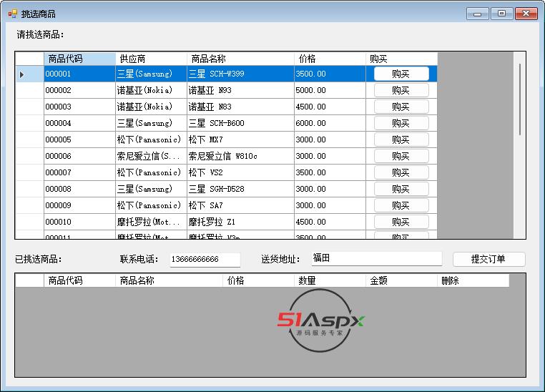
Task: Maximize the 挑选商品 window
Action: (501, 14)
